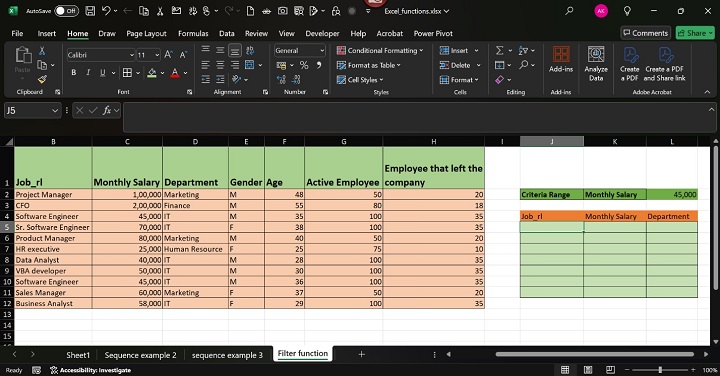Open Analyze Data tool
Image resolution: width=720 pixels, height=376 pixels.
596,64
